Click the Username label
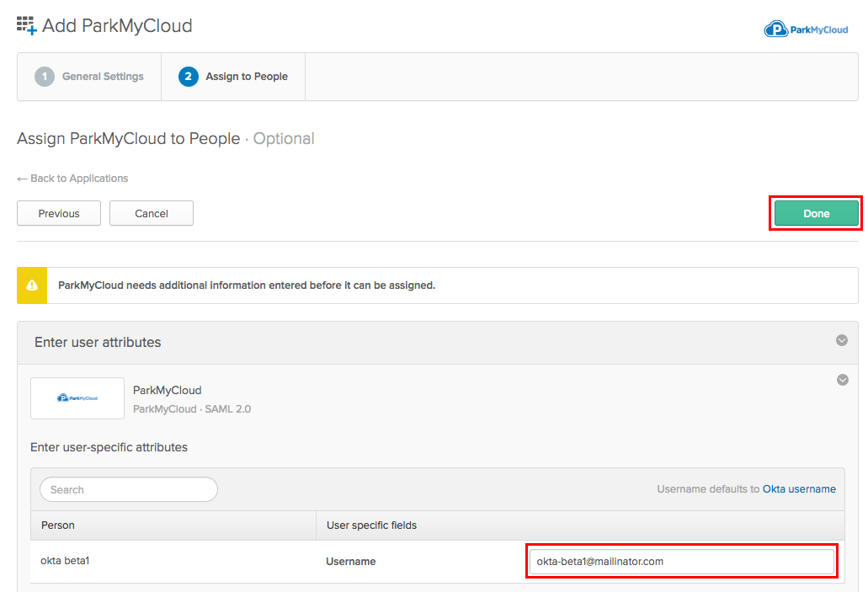Screen dimensions: 868x592 tap(351, 562)
